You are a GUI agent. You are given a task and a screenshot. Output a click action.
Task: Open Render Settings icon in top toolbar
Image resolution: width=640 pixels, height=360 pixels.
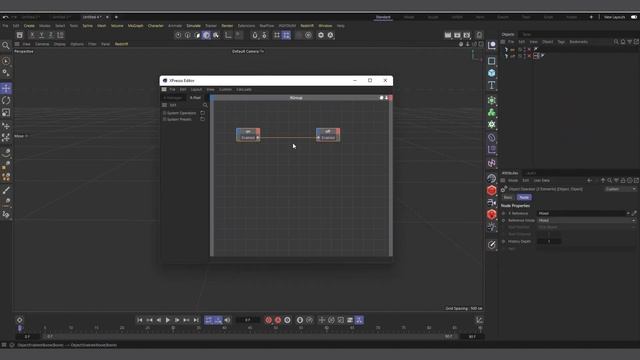pos(467,35)
